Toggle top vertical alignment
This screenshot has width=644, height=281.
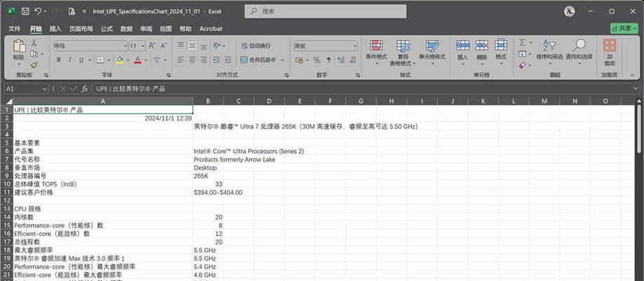181,46
